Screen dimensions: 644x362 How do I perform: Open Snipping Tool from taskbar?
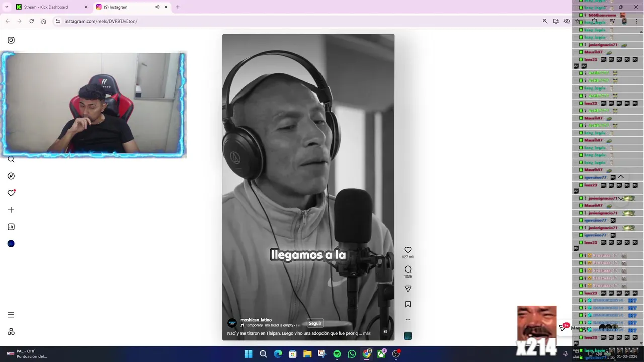[x=322, y=354]
